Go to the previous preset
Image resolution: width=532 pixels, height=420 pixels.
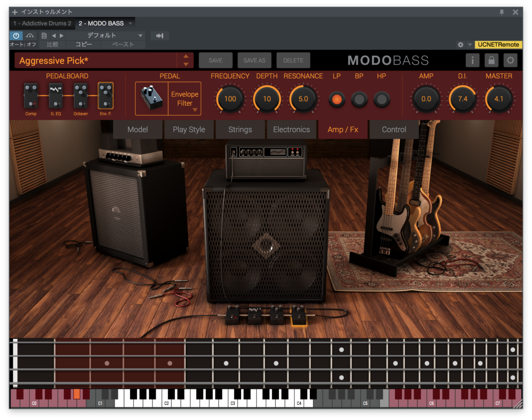(x=54, y=35)
